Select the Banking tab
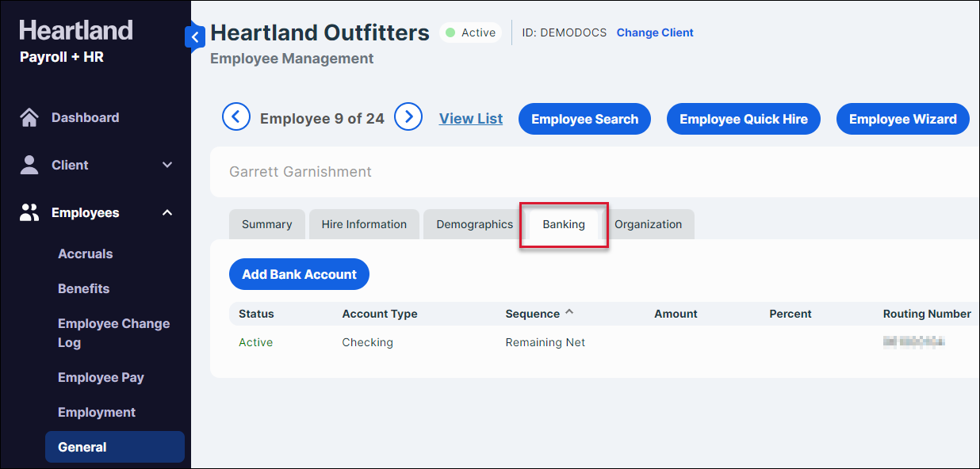The height and width of the screenshot is (469, 980). tap(564, 224)
